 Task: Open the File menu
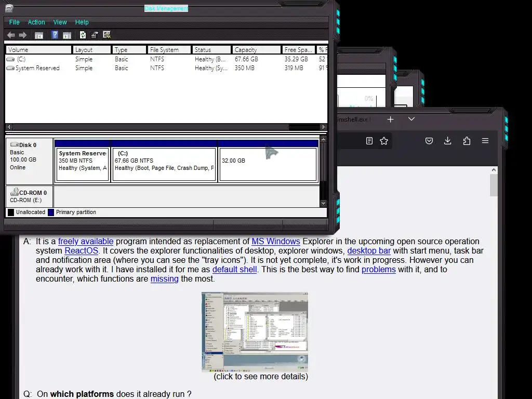(x=14, y=22)
